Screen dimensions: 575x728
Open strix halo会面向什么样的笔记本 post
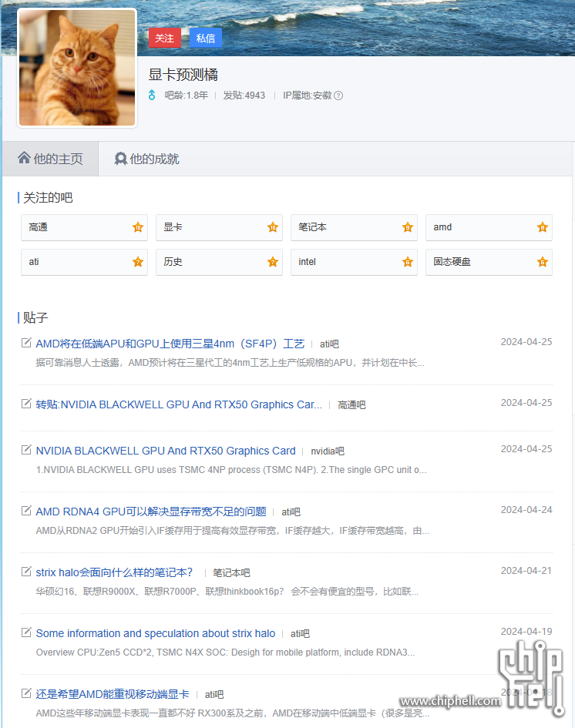[x=114, y=572]
